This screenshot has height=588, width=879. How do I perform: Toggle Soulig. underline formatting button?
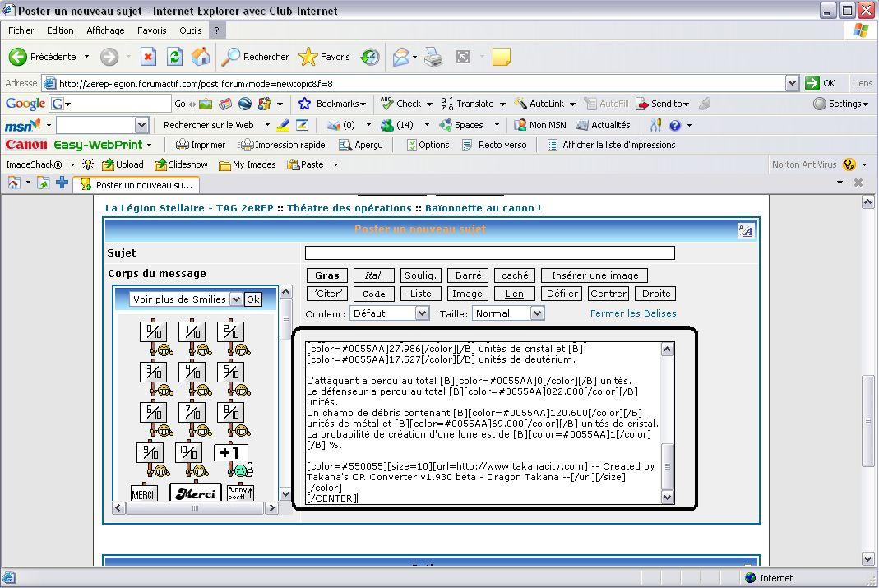tap(420, 275)
